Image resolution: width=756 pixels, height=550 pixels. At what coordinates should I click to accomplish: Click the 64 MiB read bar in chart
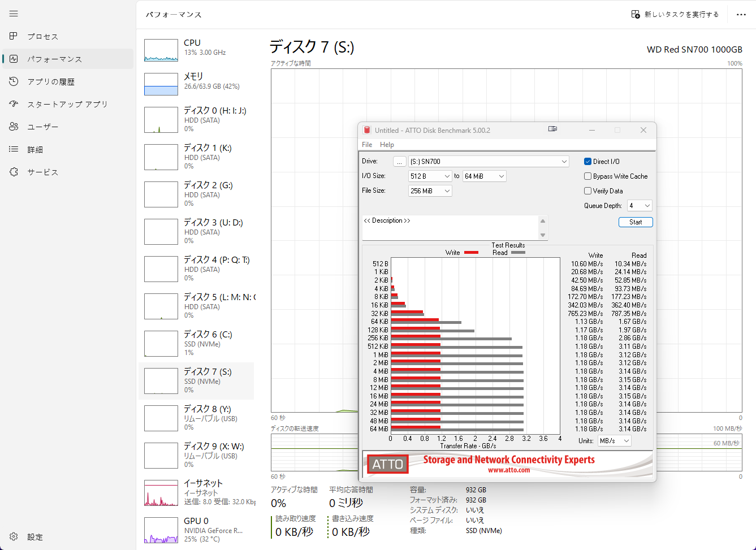(x=457, y=430)
